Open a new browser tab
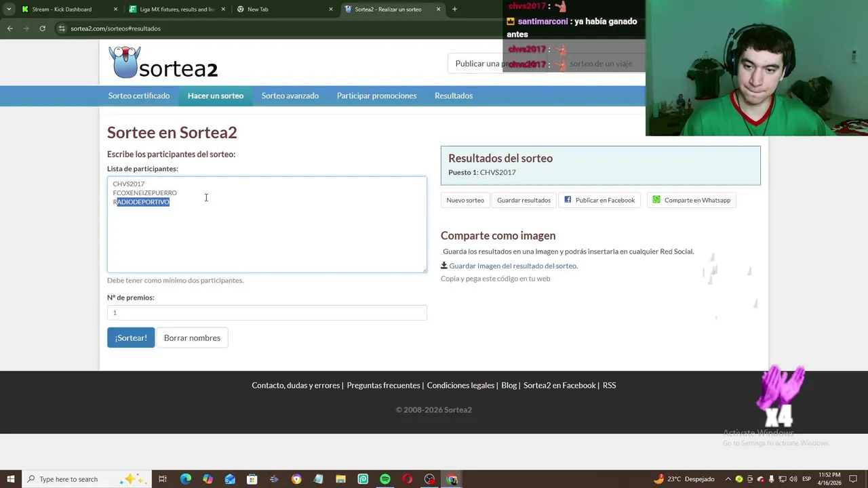The height and width of the screenshot is (488, 868). pos(454,9)
